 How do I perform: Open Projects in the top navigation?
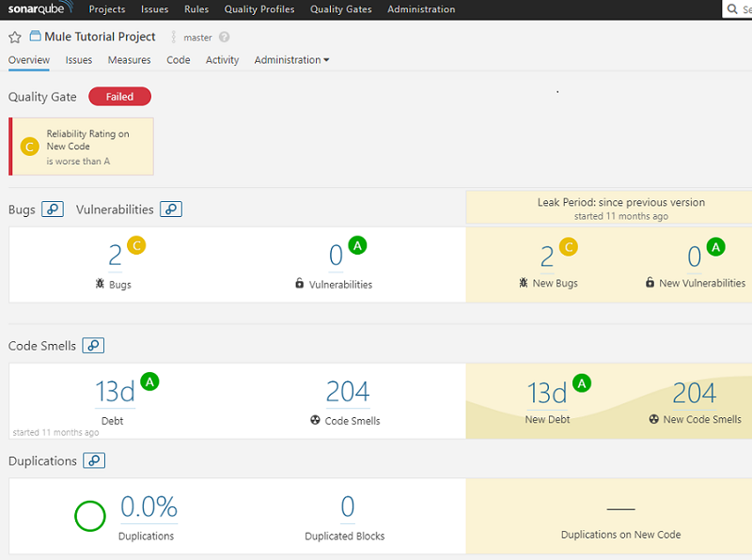pos(107,9)
